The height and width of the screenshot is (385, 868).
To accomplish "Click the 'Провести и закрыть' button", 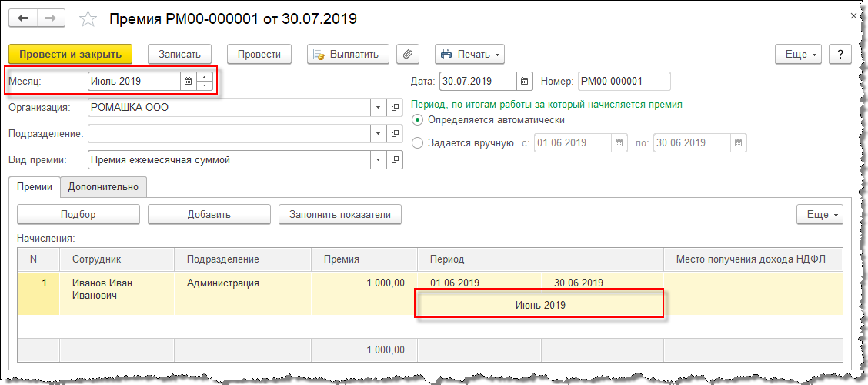I will 70,54.
